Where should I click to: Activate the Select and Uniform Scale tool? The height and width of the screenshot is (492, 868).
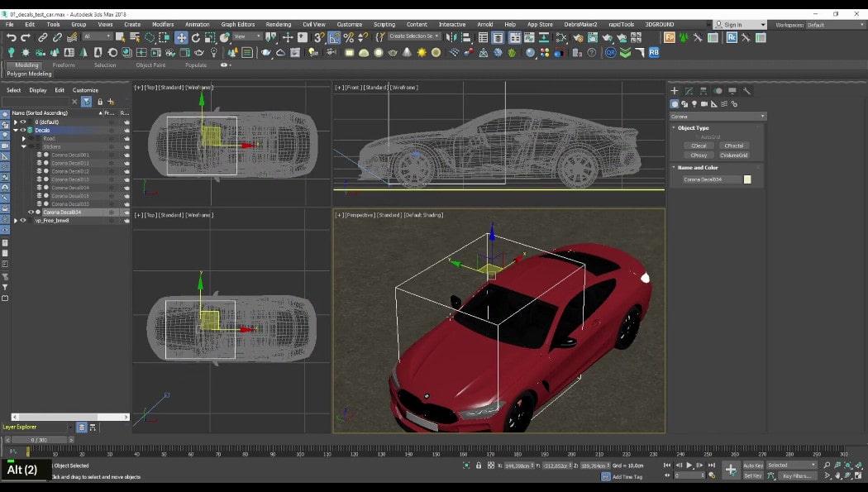[x=210, y=38]
